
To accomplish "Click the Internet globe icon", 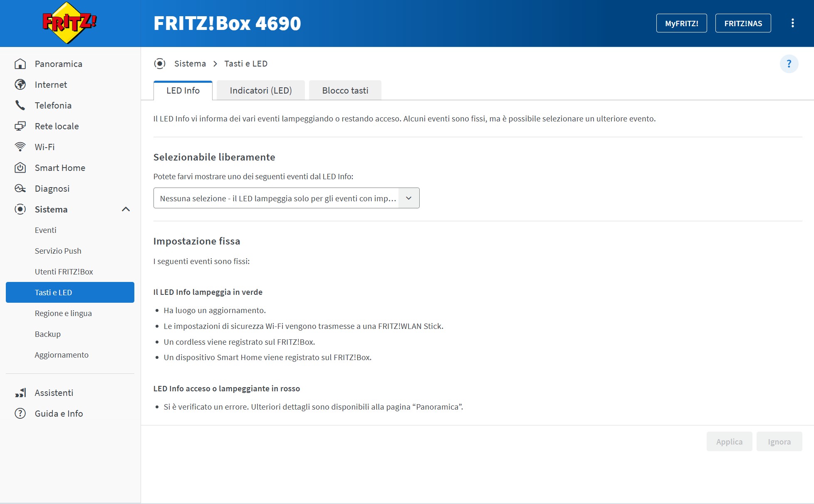I will click(x=20, y=85).
